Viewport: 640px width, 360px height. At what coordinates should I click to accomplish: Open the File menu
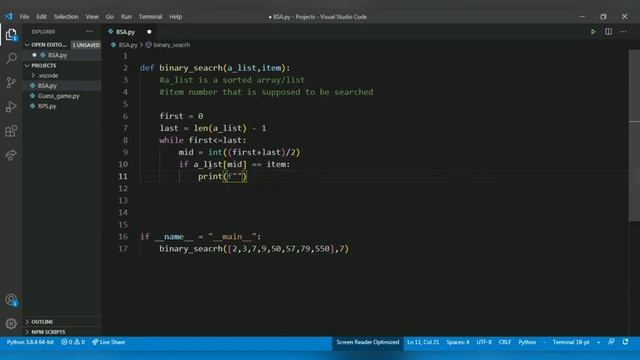pos(24,17)
